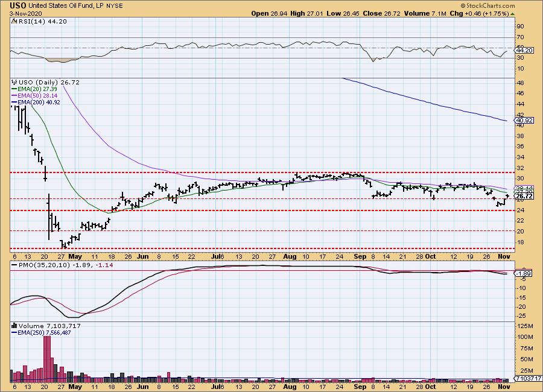Click the 'Volume 7,103,717' panel label
This screenshot has width=543, height=392.
[x=49, y=326]
